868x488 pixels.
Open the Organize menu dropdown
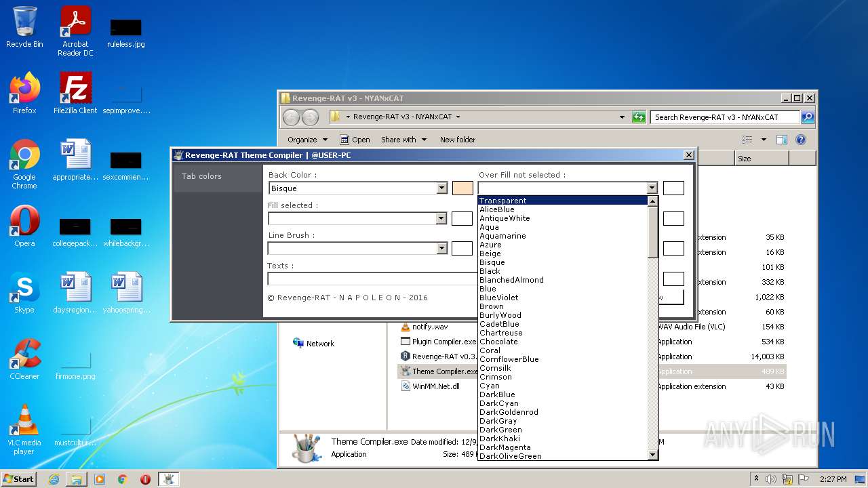pos(307,140)
